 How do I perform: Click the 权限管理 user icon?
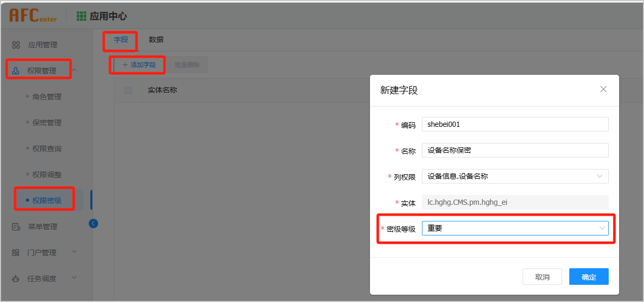pyautogui.click(x=16, y=71)
